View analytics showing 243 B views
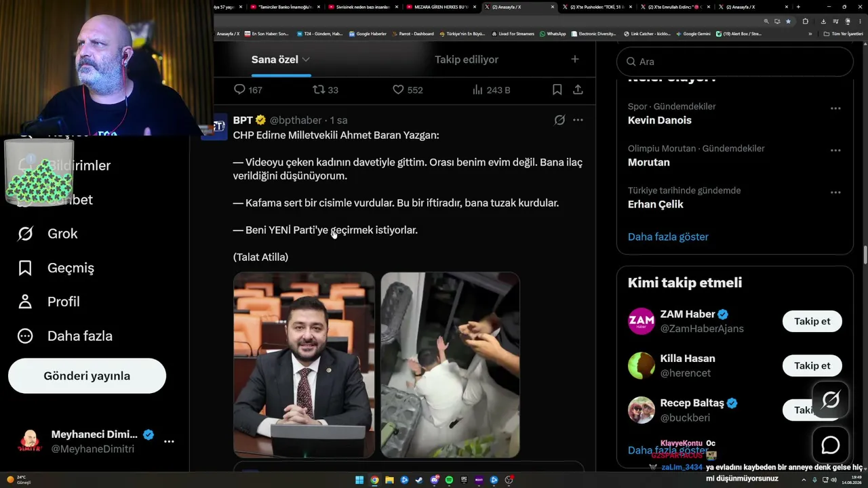 (490, 89)
